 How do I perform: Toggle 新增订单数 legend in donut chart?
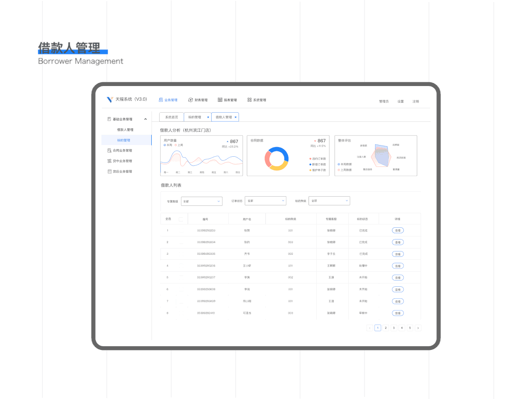318,165
